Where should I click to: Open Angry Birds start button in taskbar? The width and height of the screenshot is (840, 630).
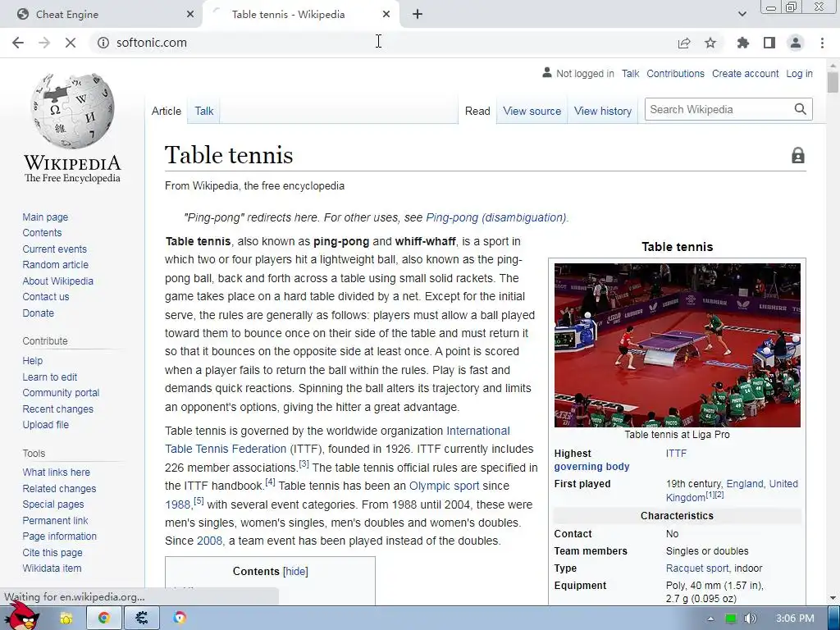[x=21, y=616]
